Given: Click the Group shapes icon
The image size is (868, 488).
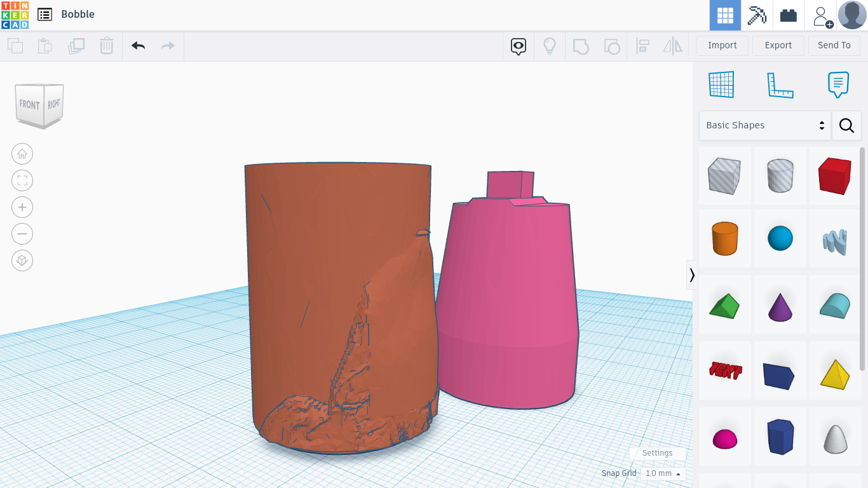Looking at the screenshot, I should tap(581, 46).
